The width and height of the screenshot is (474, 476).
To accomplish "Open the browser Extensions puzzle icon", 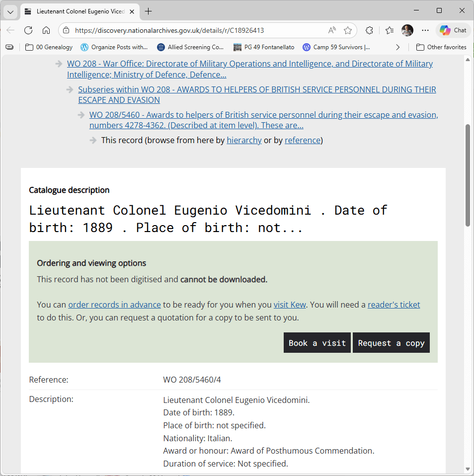I will [369, 30].
